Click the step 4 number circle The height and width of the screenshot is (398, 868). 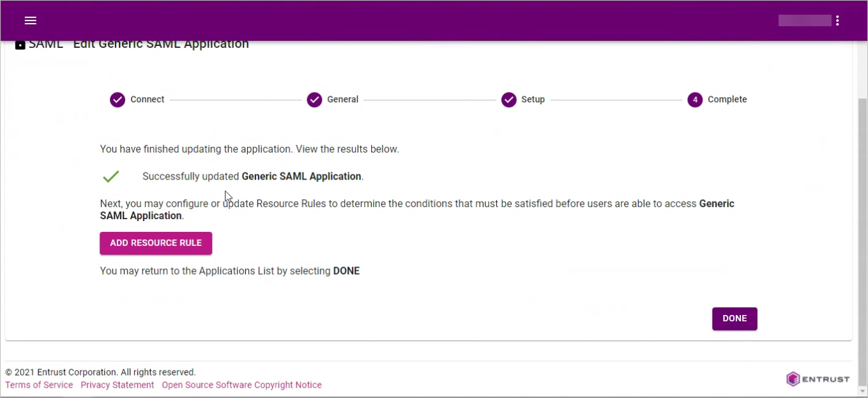pyautogui.click(x=695, y=100)
